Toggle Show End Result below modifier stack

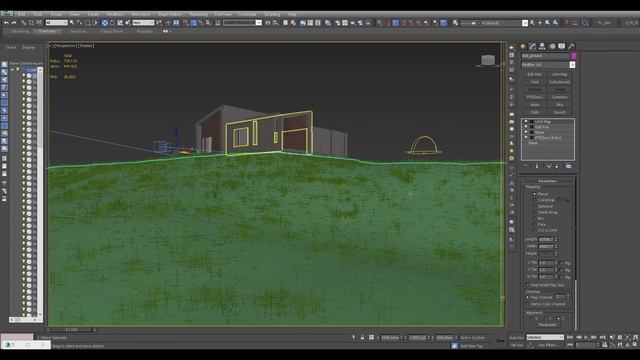coord(537,166)
